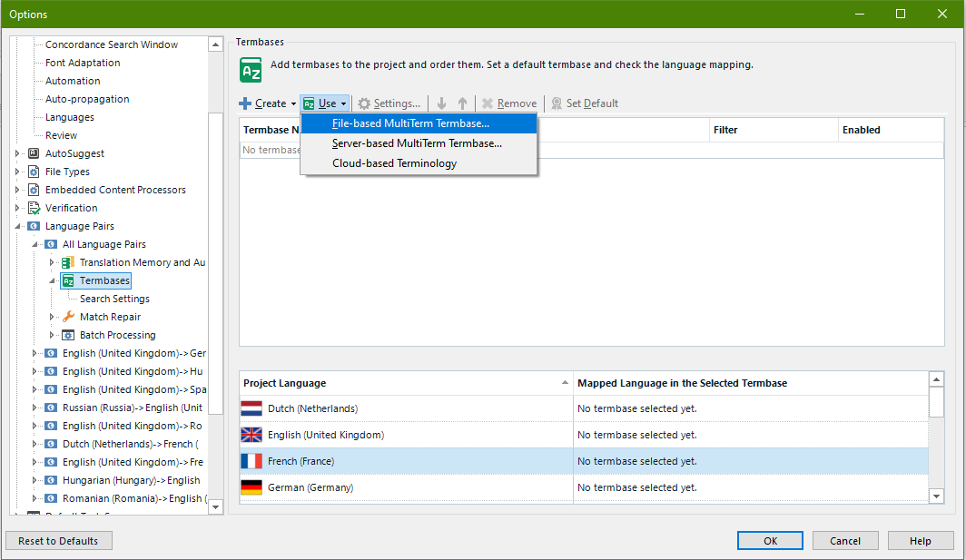Expand the File Types node
The width and height of the screenshot is (966, 560).
(x=17, y=172)
